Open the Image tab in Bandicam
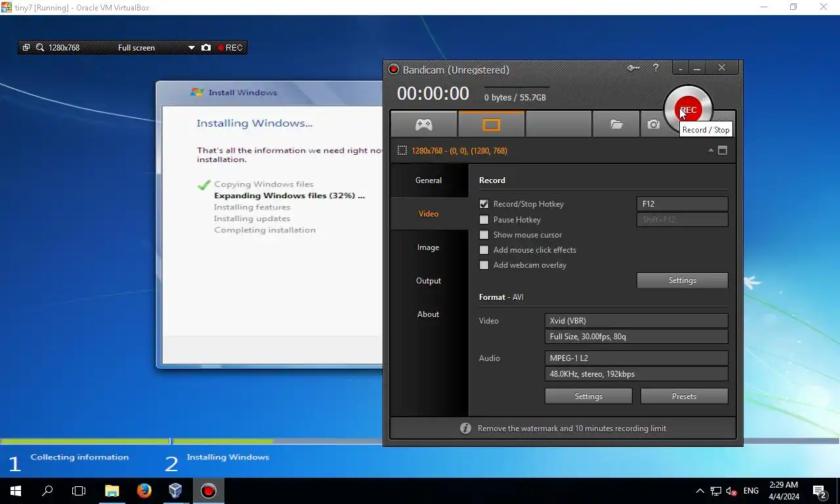This screenshot has height=504, width=840. point(429,247)
